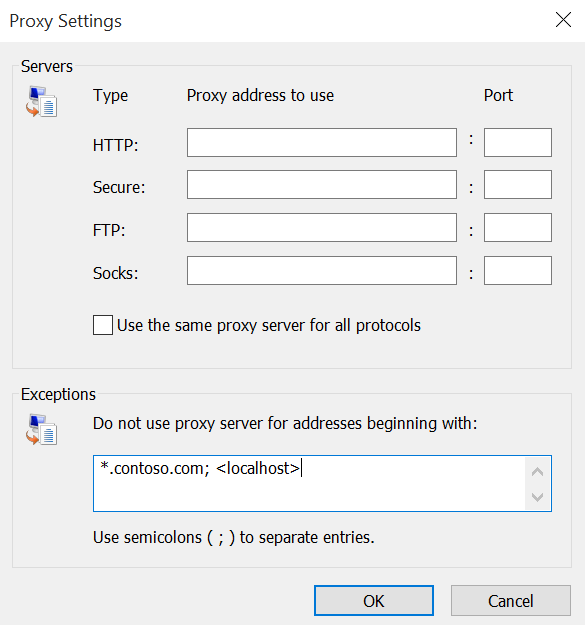585x625 pixels.
Task: Click the HTTP port field
Action: 518,142
